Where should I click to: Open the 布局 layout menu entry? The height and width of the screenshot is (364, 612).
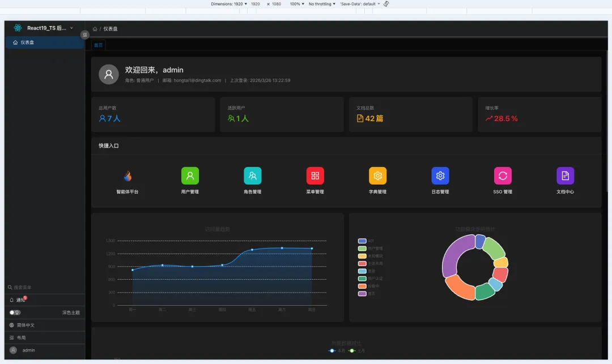click(45, 337)
